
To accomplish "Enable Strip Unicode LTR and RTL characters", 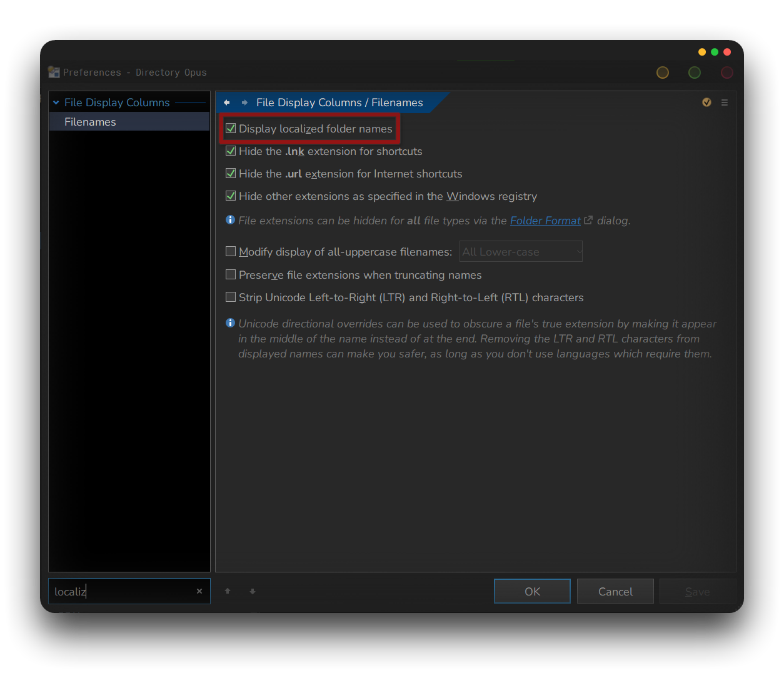I will [x=231, y=297].
